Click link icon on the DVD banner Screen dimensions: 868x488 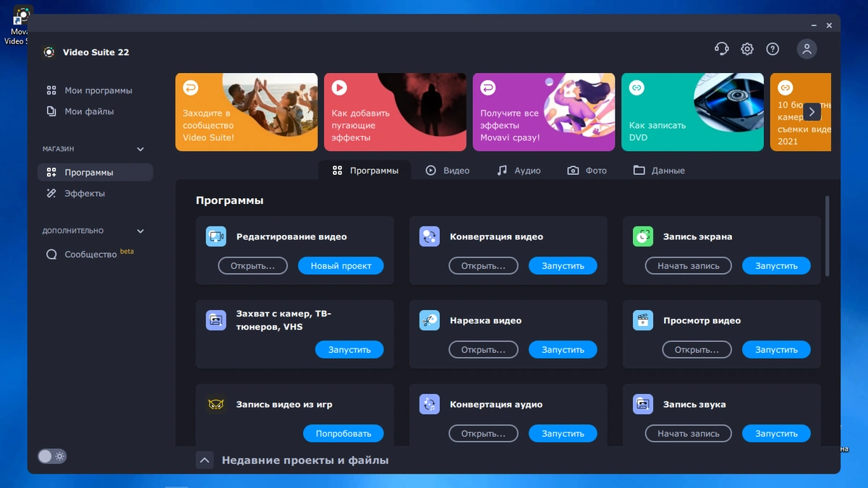pyautogui.click(x=637, y=87)
